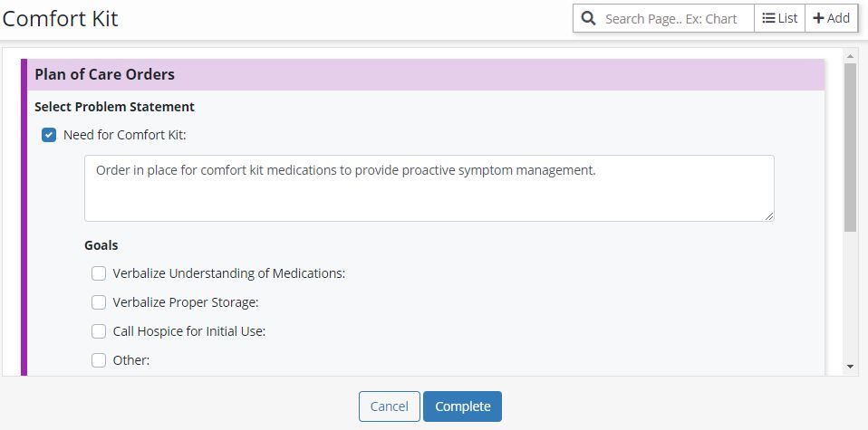Click the vertical scrollbar thumb
This screenshot has width=868, height=430.
pyautogui.click(x=850, y=145)
